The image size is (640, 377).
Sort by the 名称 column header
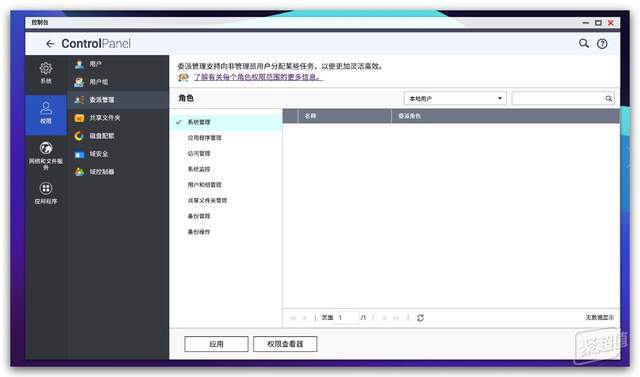tap(344, 116)
